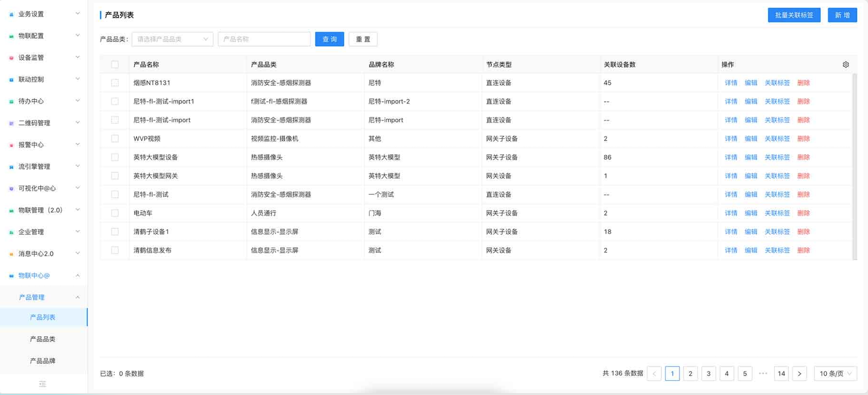
Task: Check the box for 烟感NT8131 row
Action: [x=115, y=83]
